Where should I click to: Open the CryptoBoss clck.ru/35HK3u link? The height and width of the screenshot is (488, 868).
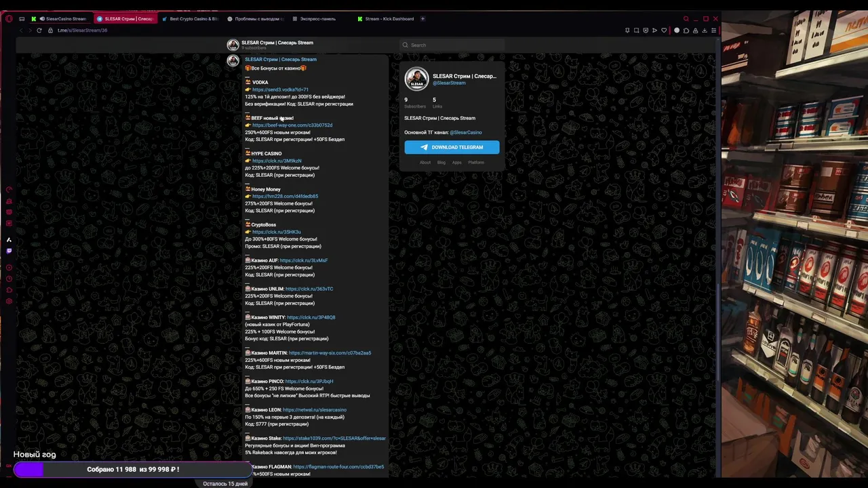tap(277, 232)
